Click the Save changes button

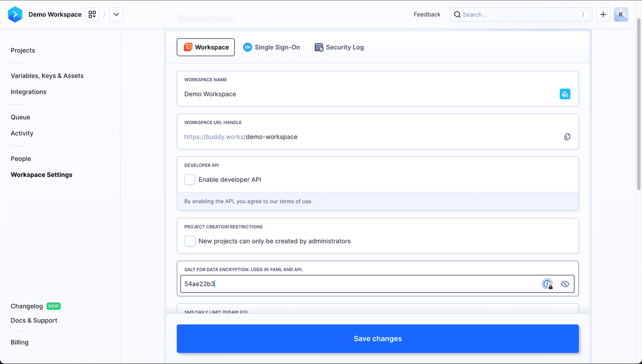[378, 338]
